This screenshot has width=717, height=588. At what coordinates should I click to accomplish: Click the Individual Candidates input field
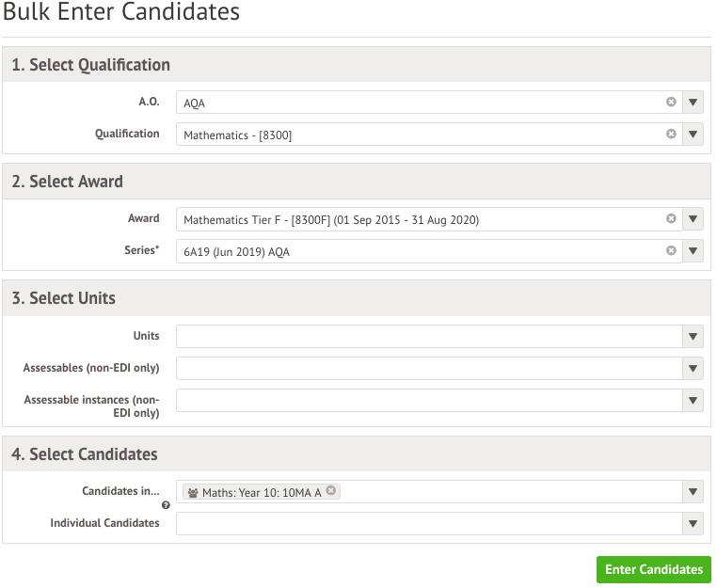tap(429, 523)
